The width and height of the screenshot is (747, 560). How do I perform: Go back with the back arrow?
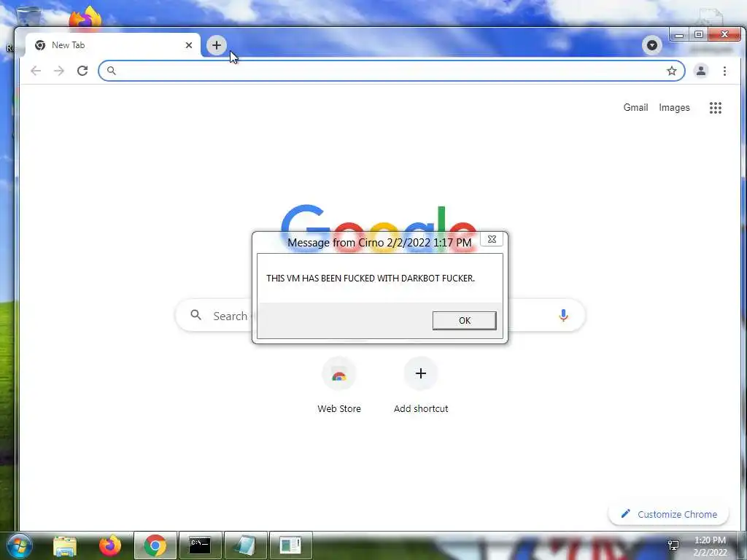[x=36, y=71]
